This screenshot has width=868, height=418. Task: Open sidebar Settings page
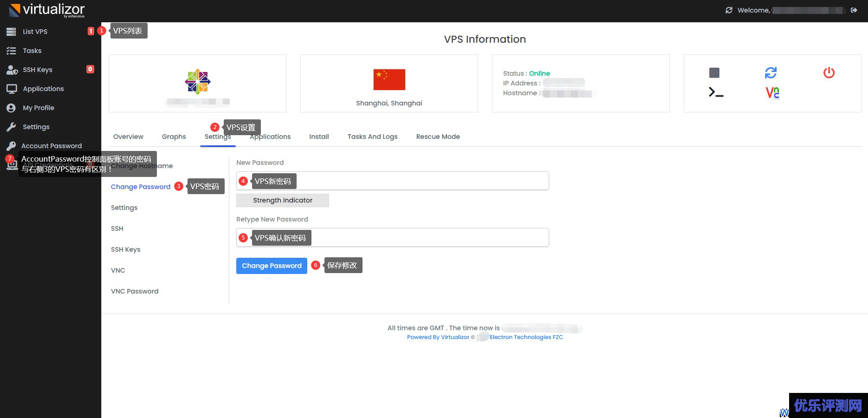(36, 127)
